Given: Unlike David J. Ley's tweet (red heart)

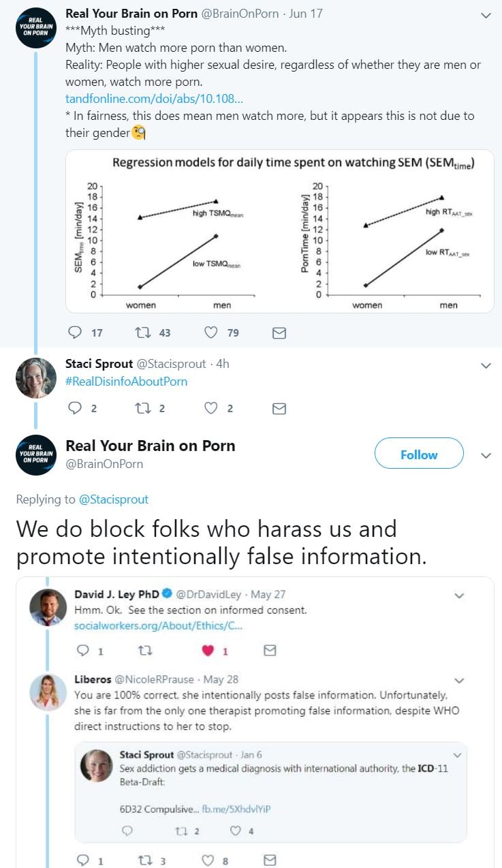Looking at the screenshot, I should [208, 651].
